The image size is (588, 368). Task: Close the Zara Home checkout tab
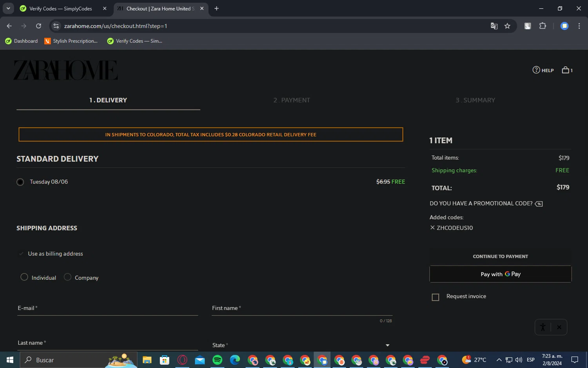202,9
